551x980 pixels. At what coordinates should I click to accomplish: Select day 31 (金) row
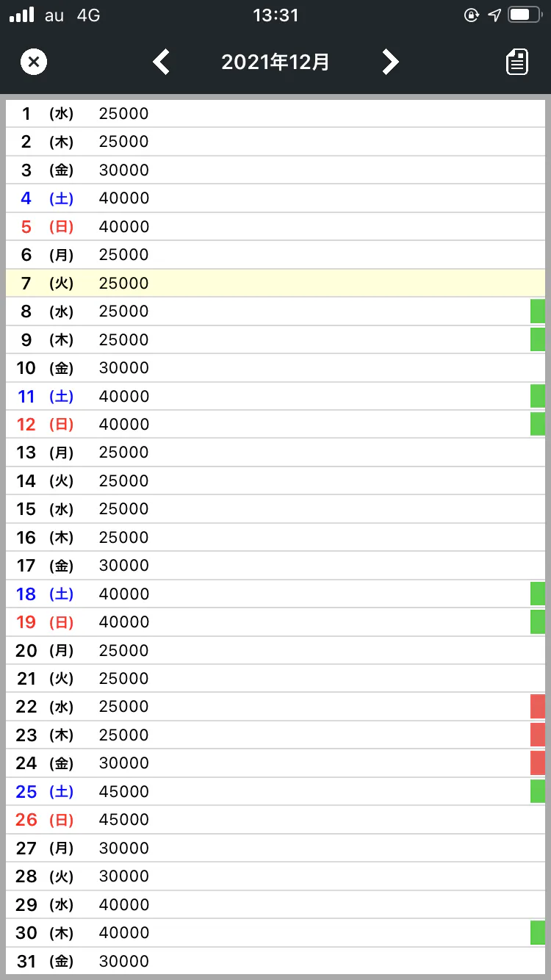click(x=275, y=961)
